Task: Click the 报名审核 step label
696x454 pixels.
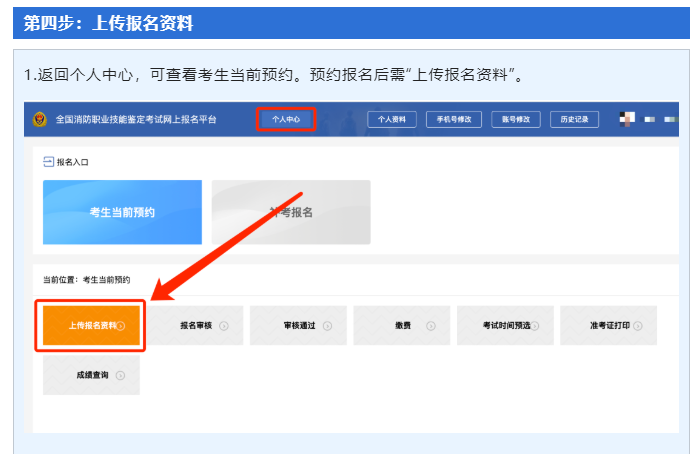Action: point(196,326)
